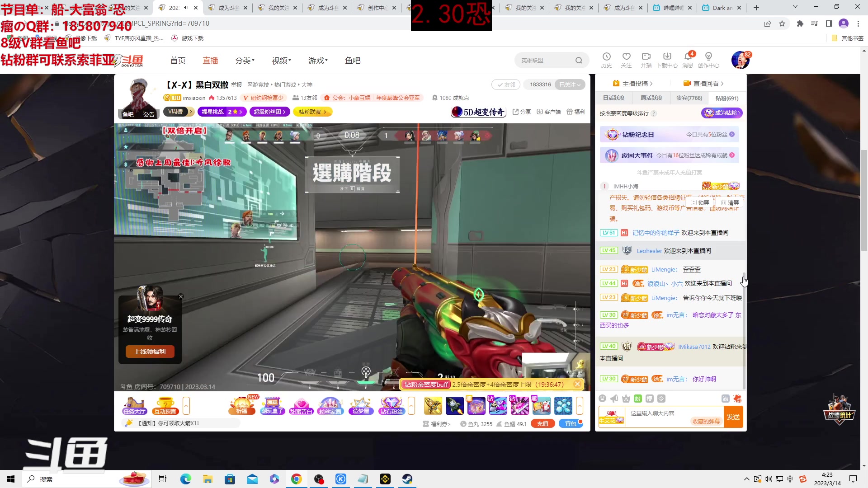Image resolution: width=868 pixels, height=488 pixels.
Task: Open the 任务大厅 task hall icon
Action: point(134,405)
